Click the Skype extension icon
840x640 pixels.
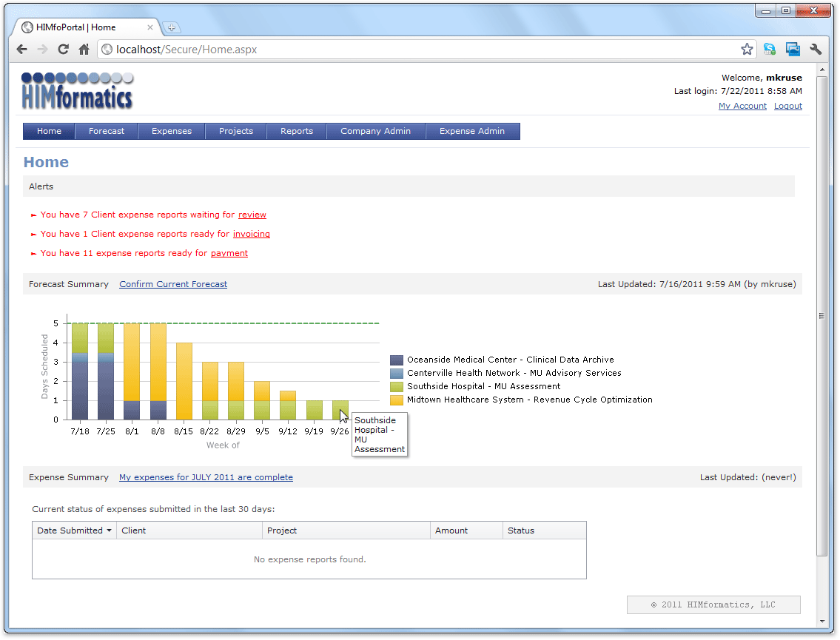point(770,50)
